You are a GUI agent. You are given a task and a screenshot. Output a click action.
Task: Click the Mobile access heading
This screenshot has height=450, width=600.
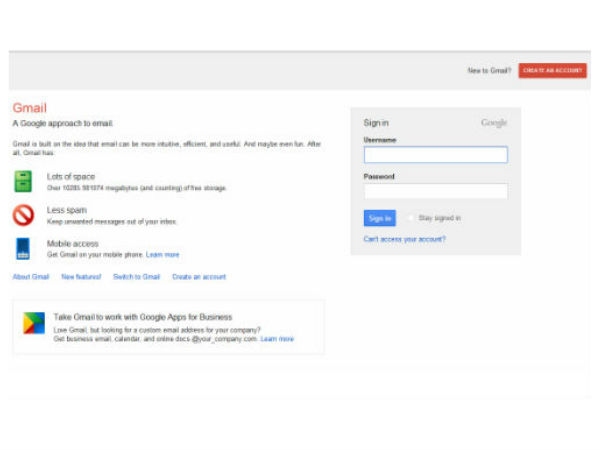(73, 243)
